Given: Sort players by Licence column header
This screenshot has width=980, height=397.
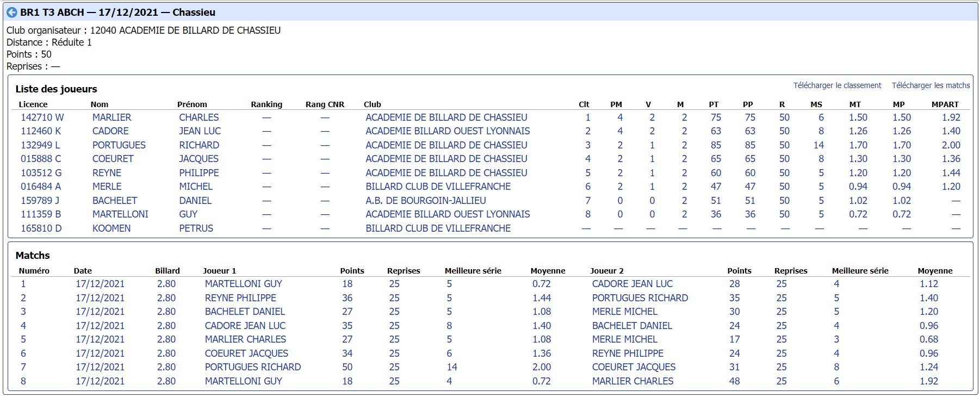Looking at the screenshot, I should tap(33, 104).
